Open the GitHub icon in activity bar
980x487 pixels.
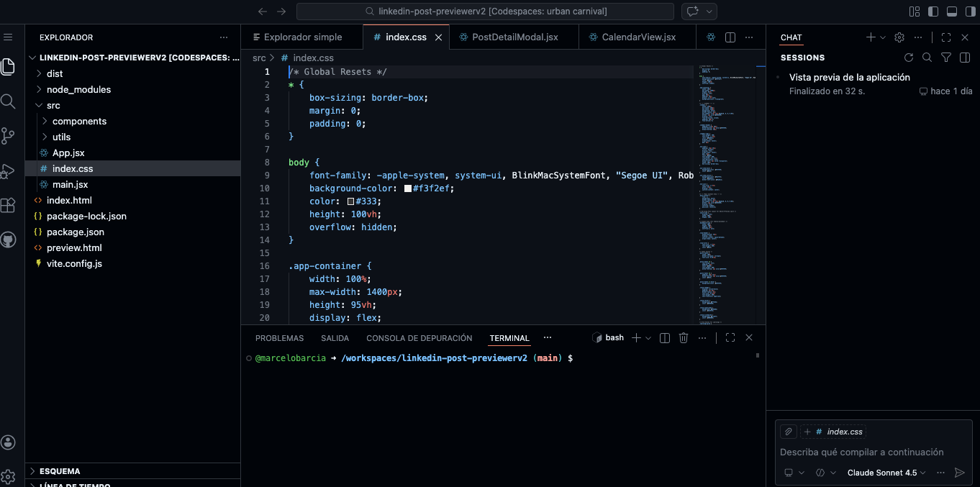(8, 240)
